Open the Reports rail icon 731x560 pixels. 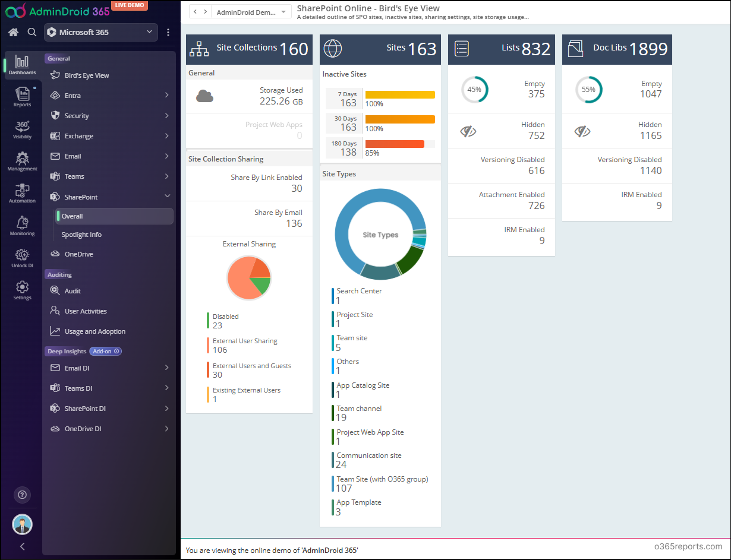pyautogui.click(x=22, y=97)
